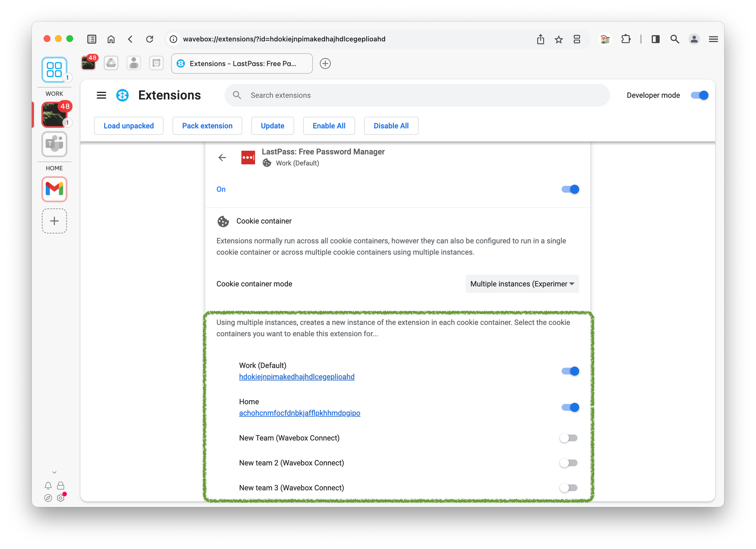This screenshot has width=756, height=549.
Task: Toggle the Developer mode switch
Action: pyautogui.click(x=700, y=94)
